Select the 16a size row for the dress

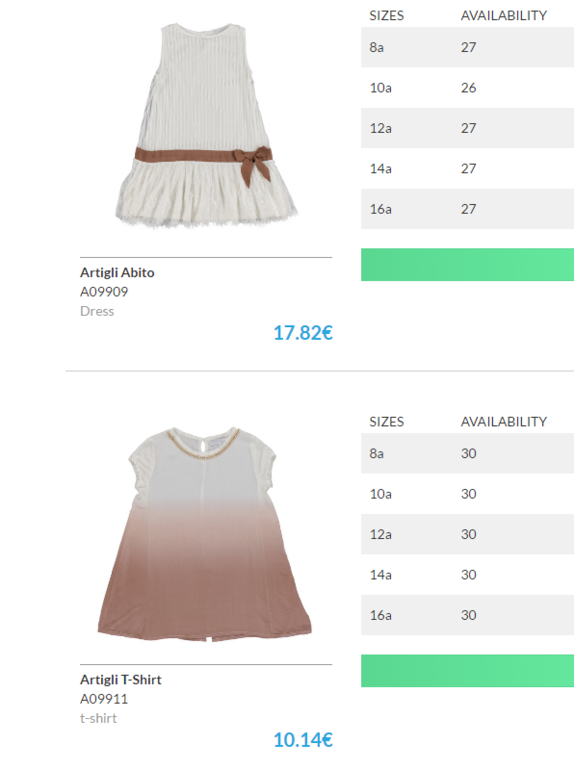(467, 209)
